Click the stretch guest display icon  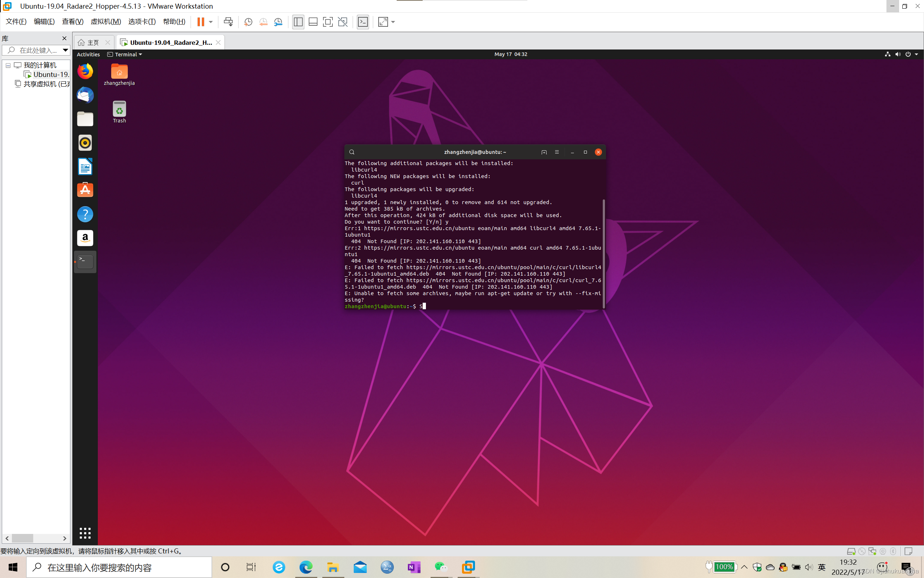point(383,22)
